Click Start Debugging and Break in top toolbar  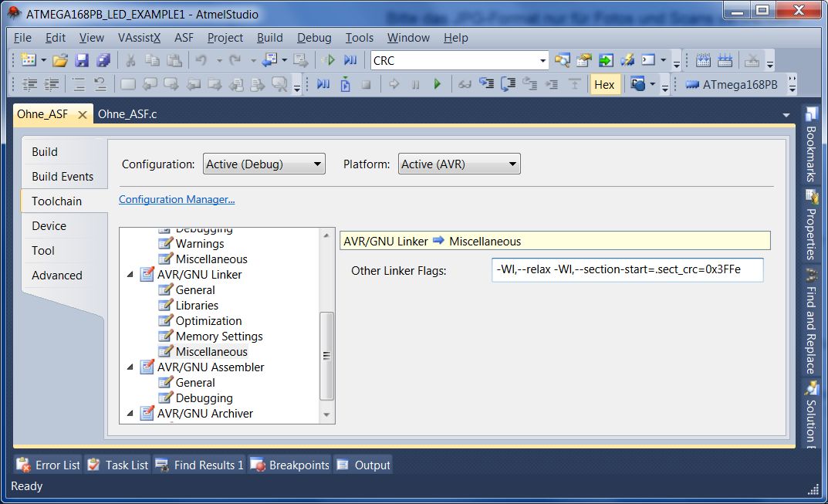click(350, 60)
